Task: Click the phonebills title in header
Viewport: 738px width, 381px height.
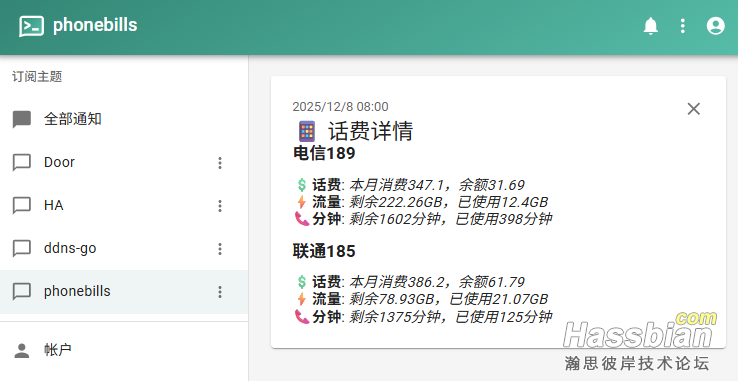Action: point(95,25)
